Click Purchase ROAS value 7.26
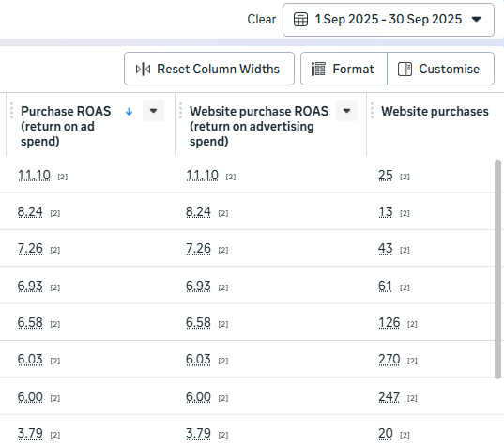 pos(30,249)
